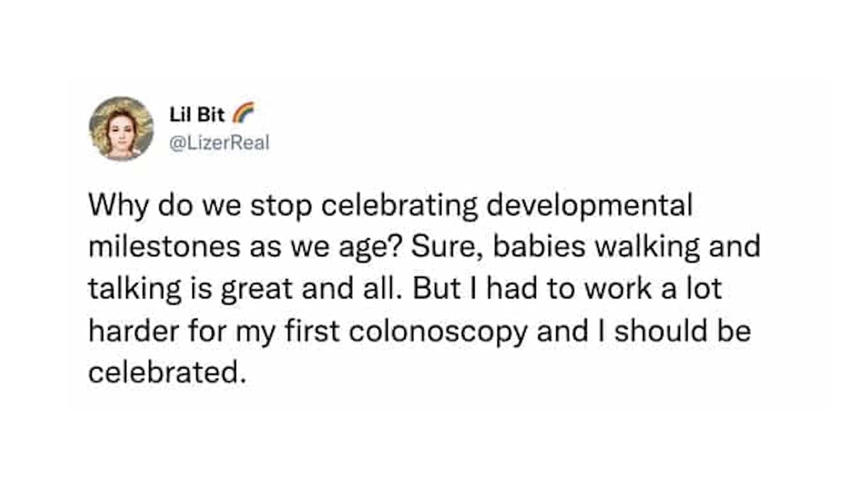862x504 pixels.
Task: Click the word "first" in the tweet
Action: click(312, 331)
